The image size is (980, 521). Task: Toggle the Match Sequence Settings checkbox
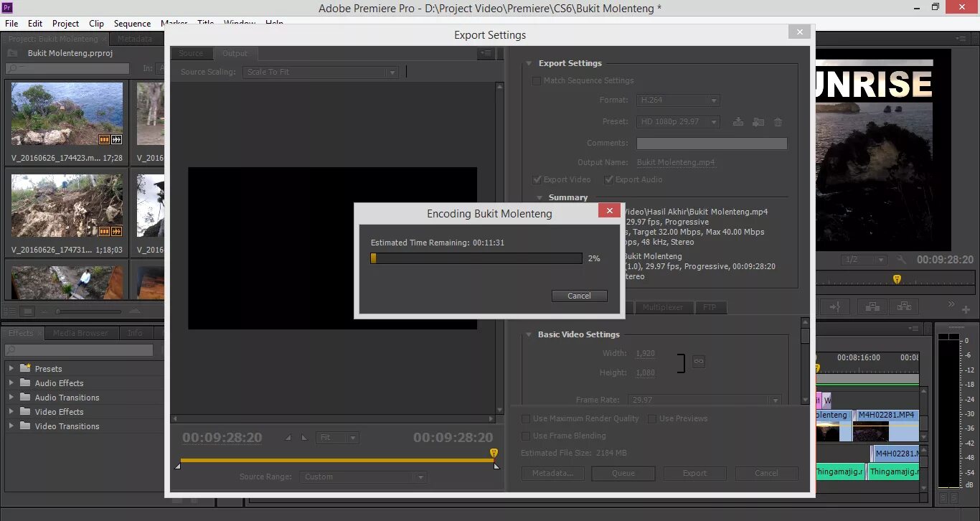[536, 80]
